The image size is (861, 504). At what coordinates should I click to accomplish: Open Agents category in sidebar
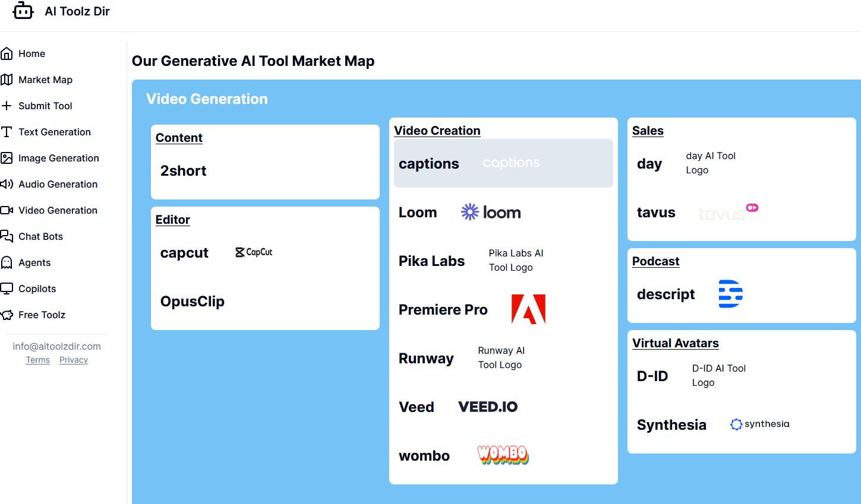coord(34,262)
